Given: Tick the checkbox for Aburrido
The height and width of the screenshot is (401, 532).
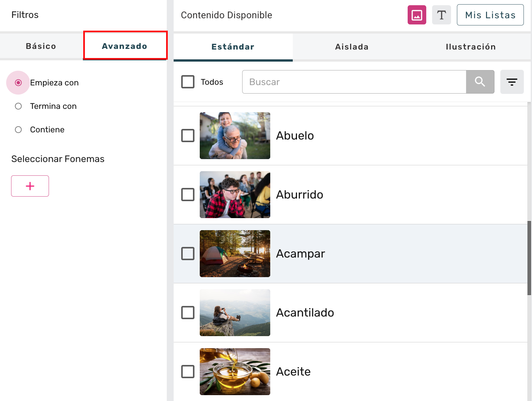Looking at the screenshot, I should click(188, 195).
